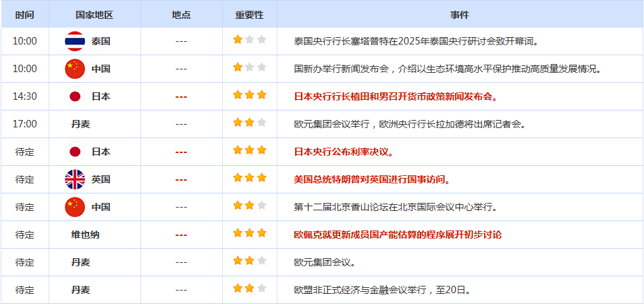Click the 时间 column header
Viewport: 644px width, 304px height.
point(25,14)
